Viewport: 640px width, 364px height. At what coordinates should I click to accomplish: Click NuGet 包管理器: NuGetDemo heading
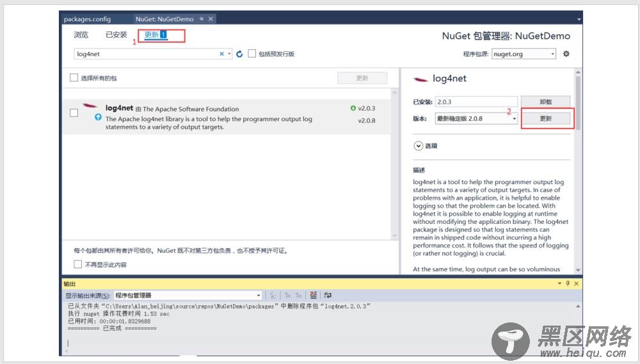click(506, 36)
